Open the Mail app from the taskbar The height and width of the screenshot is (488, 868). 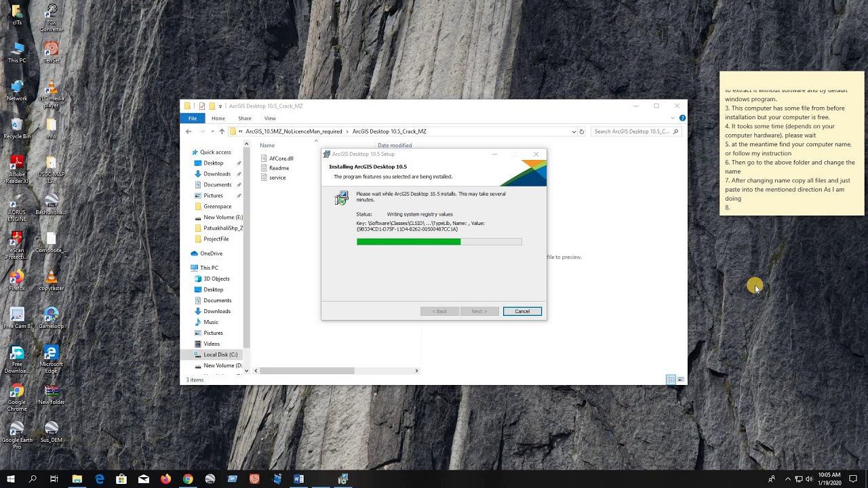click(x=144, y=479)
